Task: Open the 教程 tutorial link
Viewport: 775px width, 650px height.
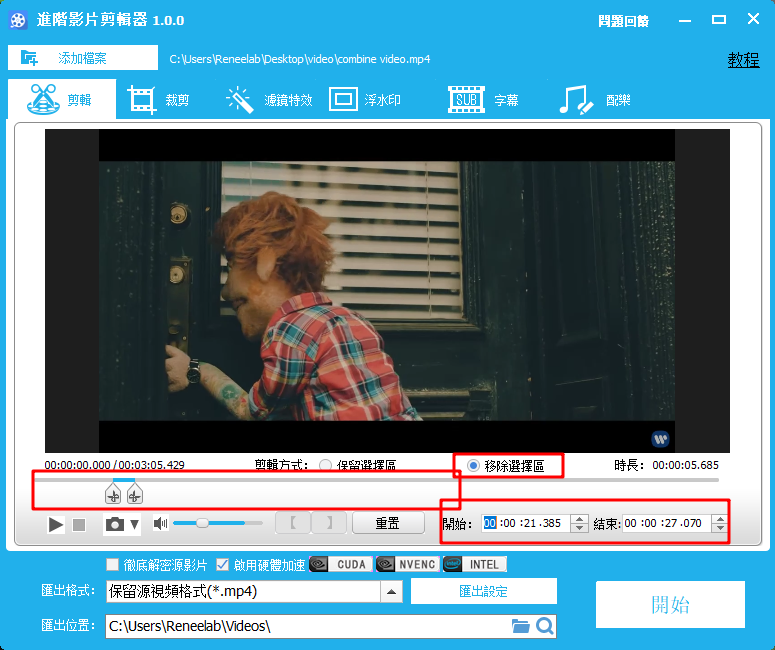Action: pos(743,60)
